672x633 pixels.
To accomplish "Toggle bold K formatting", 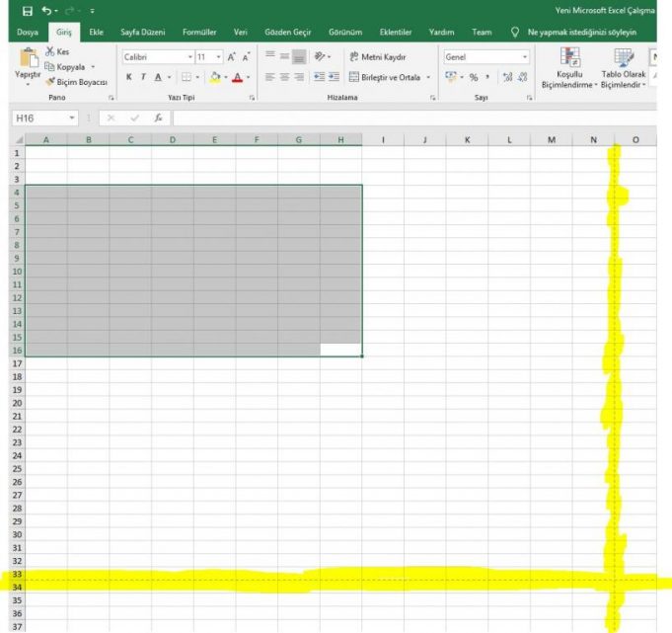I will (129, 77).
